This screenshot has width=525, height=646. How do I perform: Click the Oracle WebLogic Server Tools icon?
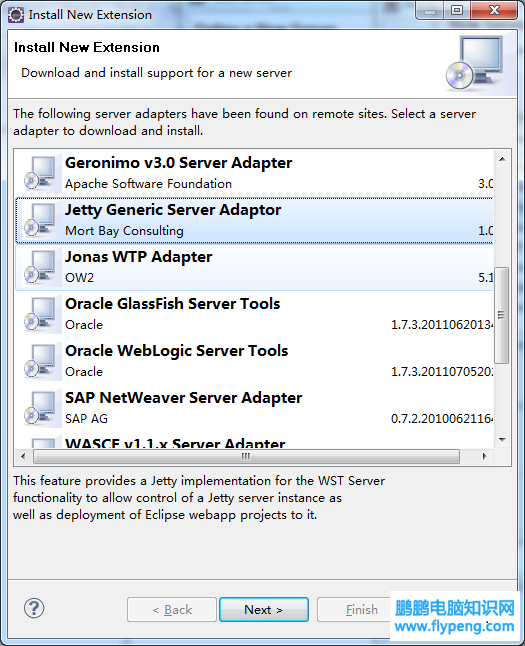pos(40,361)
